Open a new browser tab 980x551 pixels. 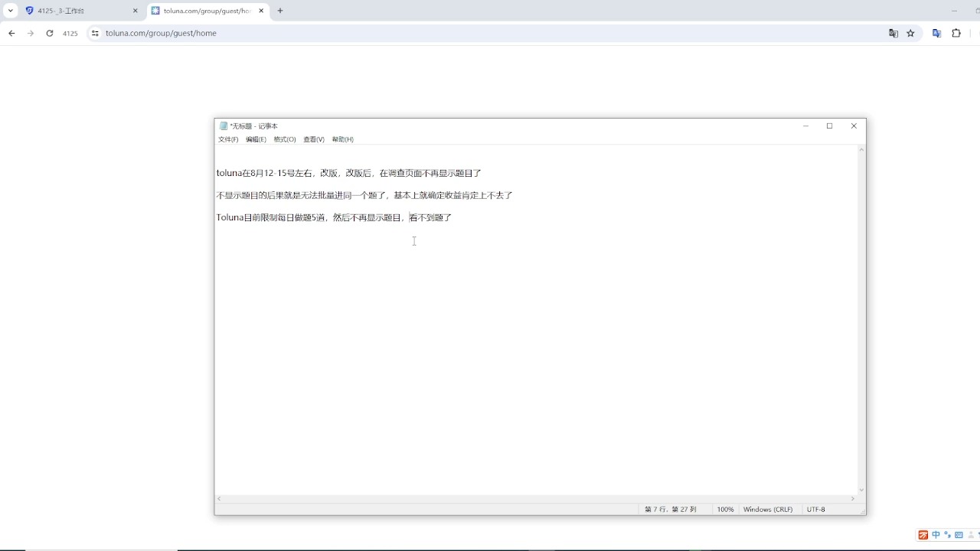click(x=280, y=11)
